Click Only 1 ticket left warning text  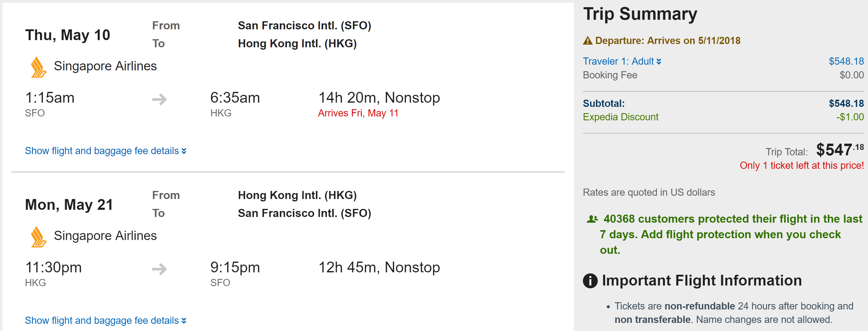coord(801,165)
